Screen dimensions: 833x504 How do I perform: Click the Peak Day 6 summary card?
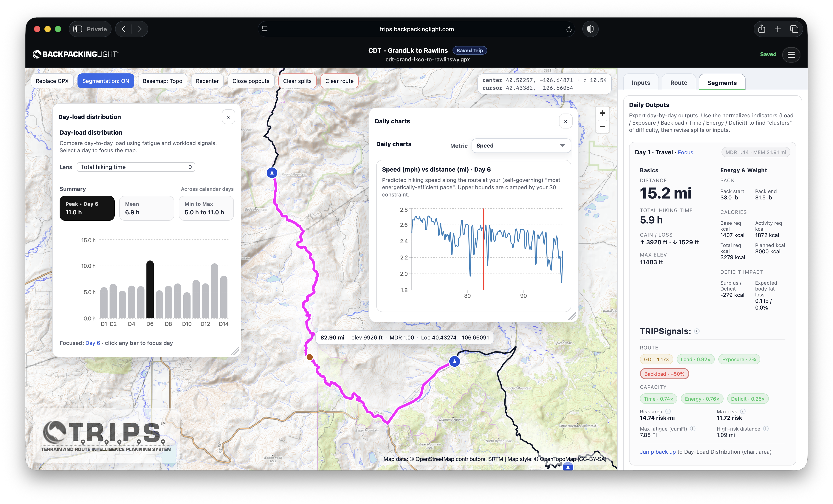[87, 208]
